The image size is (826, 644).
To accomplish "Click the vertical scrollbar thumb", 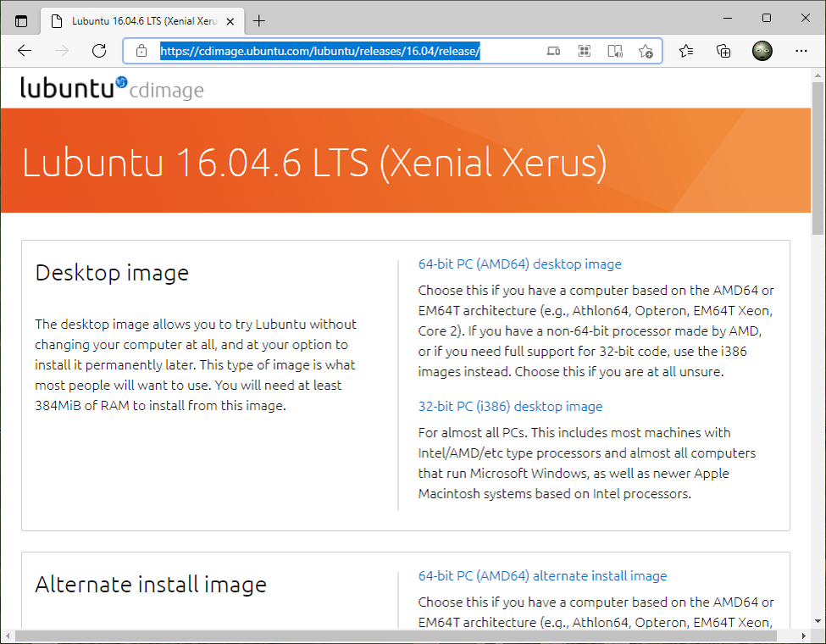I will point(818,158).
